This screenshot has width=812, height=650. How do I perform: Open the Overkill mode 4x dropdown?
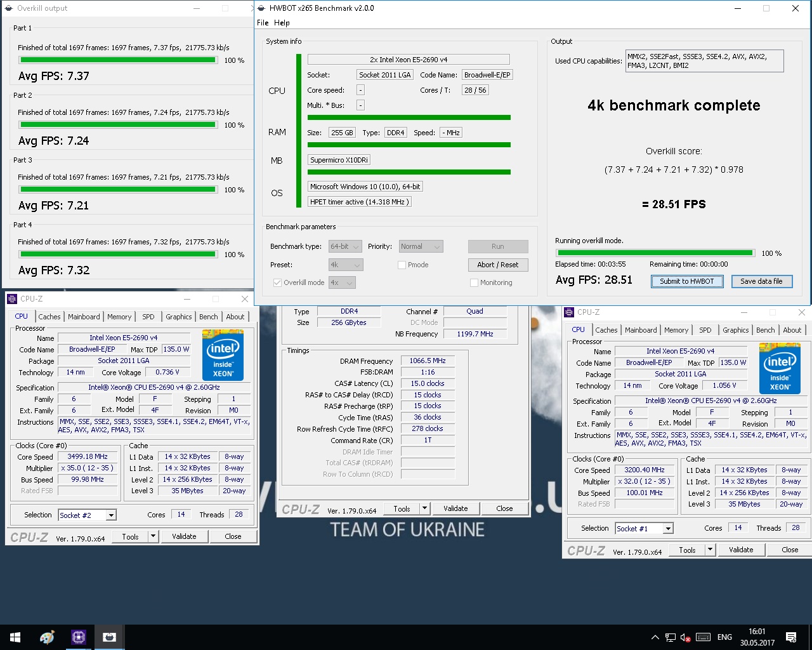click(x=341, y=282)
